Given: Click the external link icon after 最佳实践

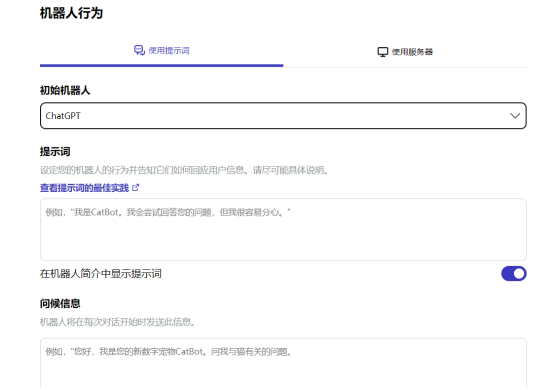Looking at the screenshot, I should tap(136, 188).
